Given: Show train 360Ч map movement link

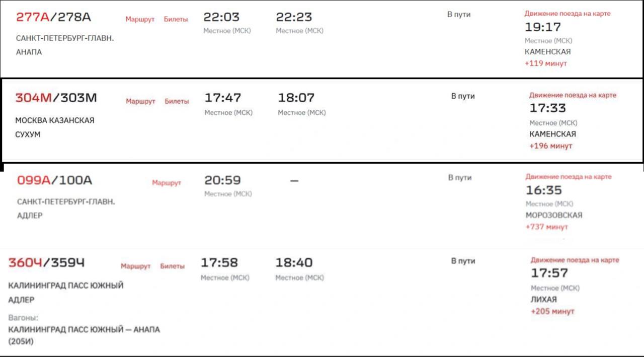Looking at the screenshot, I should 575,260.
